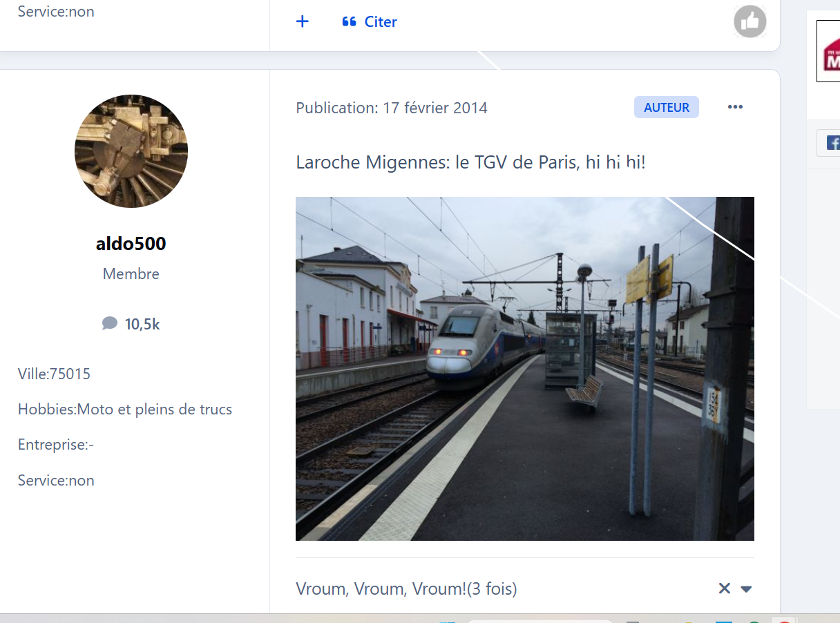Screen dimensions: 840x623
Task: Click the red M logo in sidebar
Action: (x=831, y=53)
